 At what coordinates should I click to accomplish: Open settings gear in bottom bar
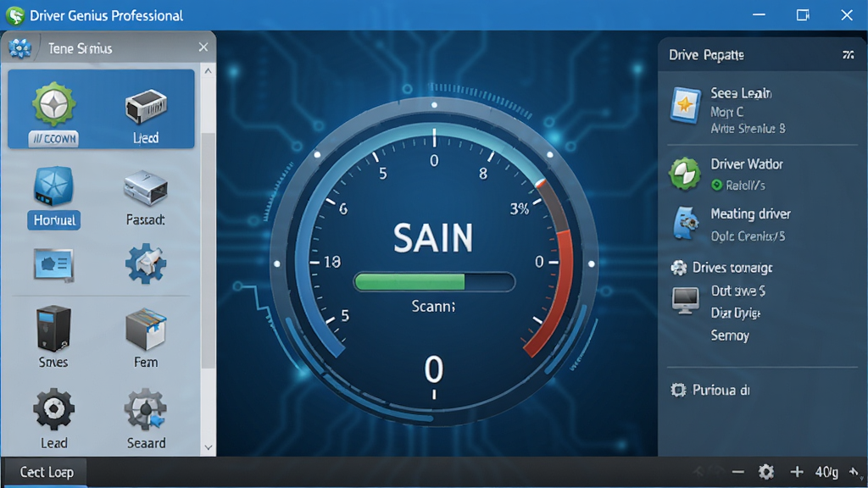pos(766,472)
